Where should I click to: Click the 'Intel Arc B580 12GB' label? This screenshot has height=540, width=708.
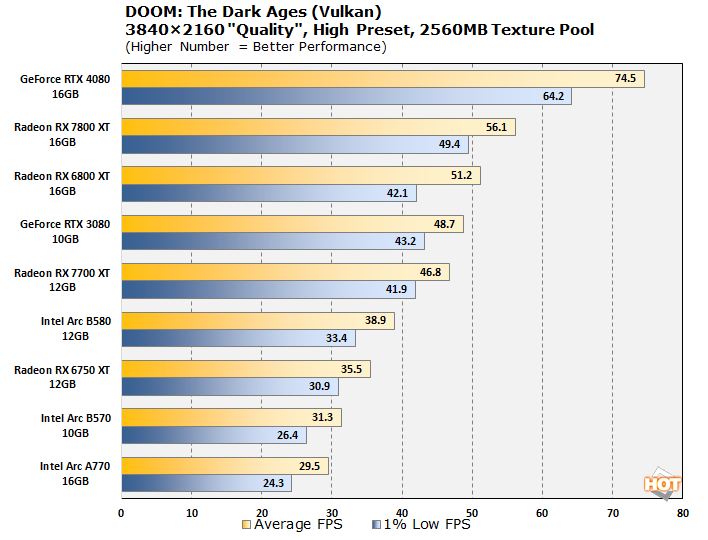point(76,329)
